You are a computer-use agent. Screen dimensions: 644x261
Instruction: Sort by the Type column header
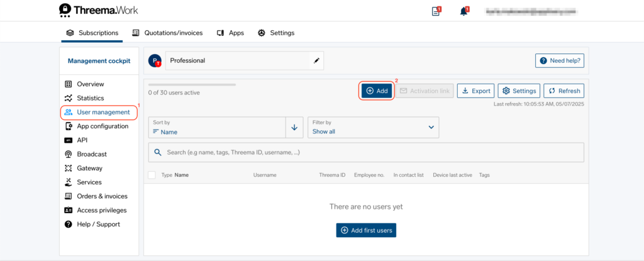click(x=167, y=175)
